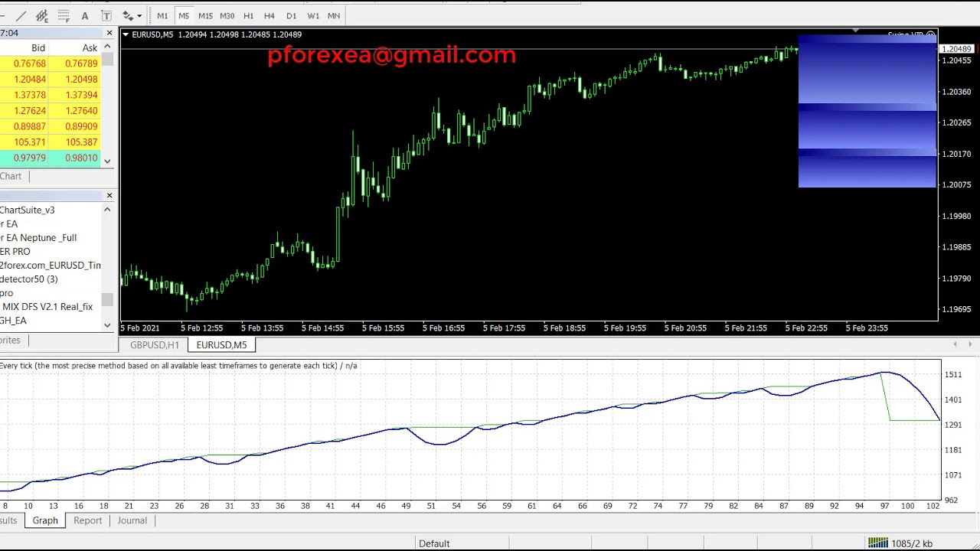Select the Text Label tool

click(x=106, y=15)
